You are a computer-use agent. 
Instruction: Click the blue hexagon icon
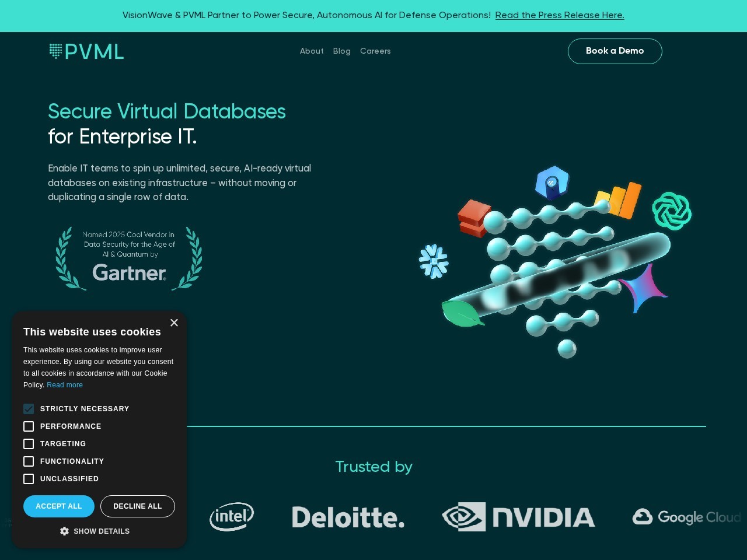click(x=552, y=183)
